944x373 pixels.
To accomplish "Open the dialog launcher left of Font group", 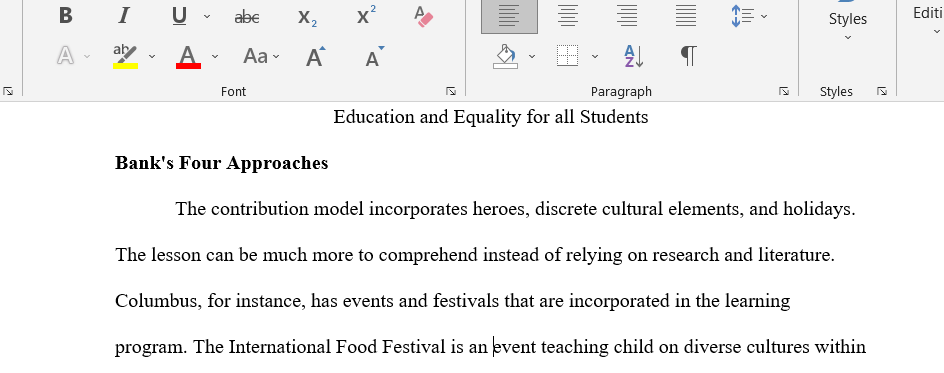I will 8,91.
